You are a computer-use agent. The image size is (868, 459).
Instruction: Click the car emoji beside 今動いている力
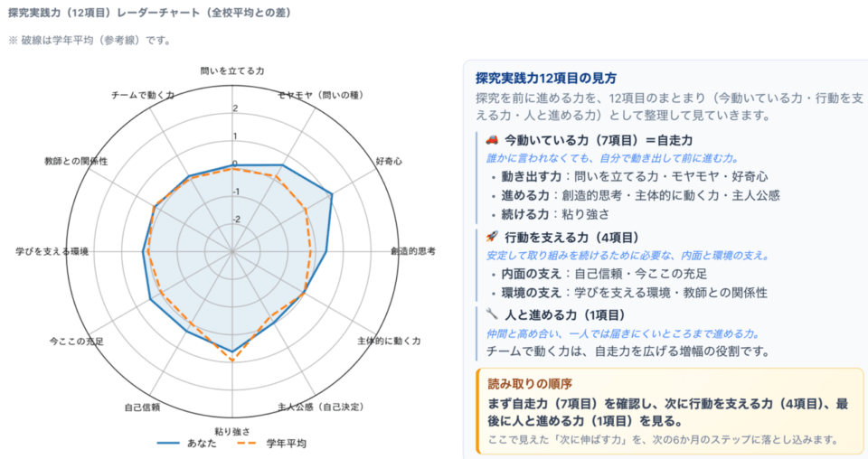(x=492, y=141)
